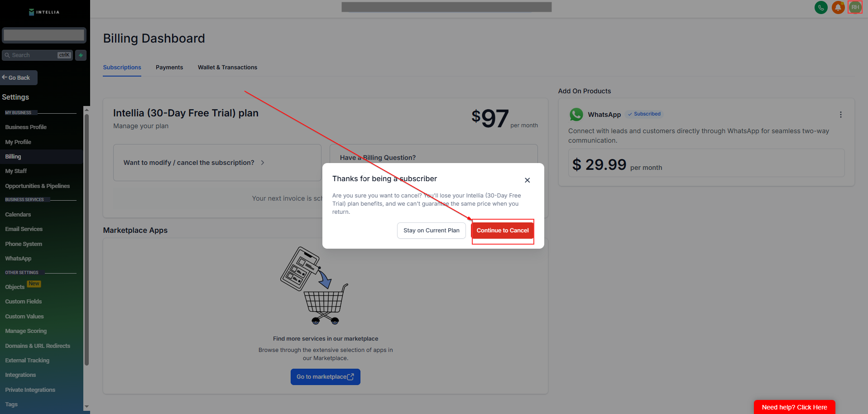
Task: Choose Stay on Current Plan
Action: 431,231
